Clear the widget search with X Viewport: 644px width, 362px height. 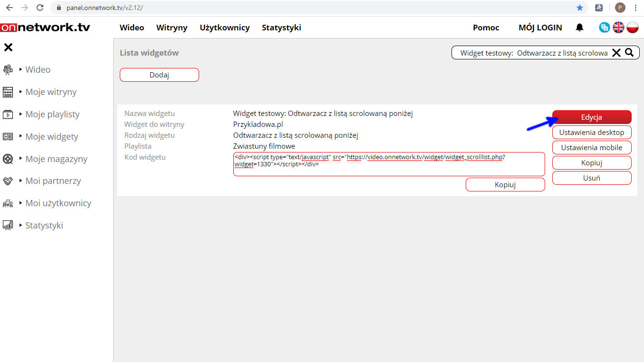tap(616, 53)
